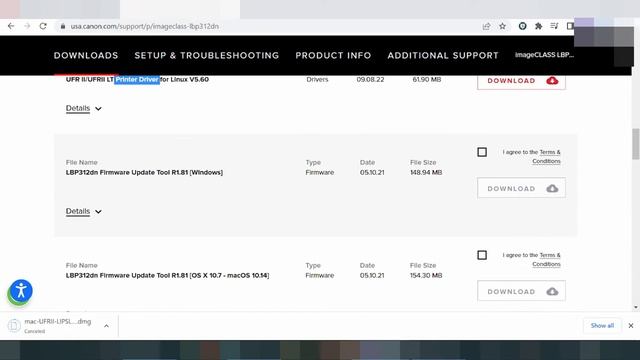Open Terms & Conditions link for Windows firmware
Viewport: 640px width, 360px height.
click(547, 157)
